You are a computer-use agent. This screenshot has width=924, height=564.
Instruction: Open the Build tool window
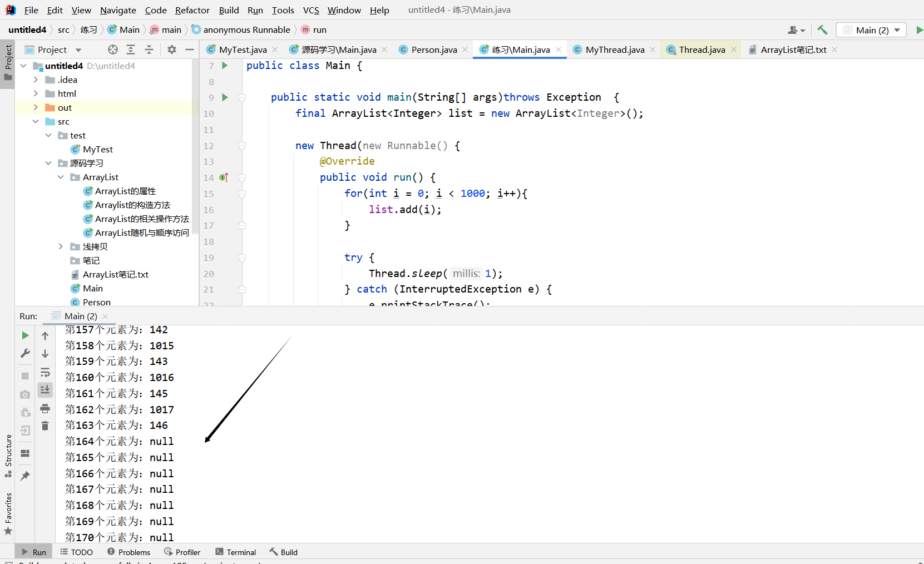(284, 552)
